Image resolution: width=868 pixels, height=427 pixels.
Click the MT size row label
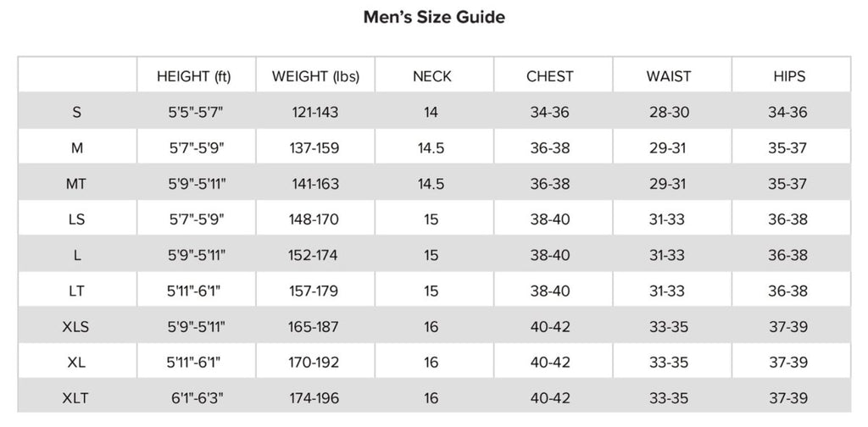pyautogui.click(x=77, y=184)
